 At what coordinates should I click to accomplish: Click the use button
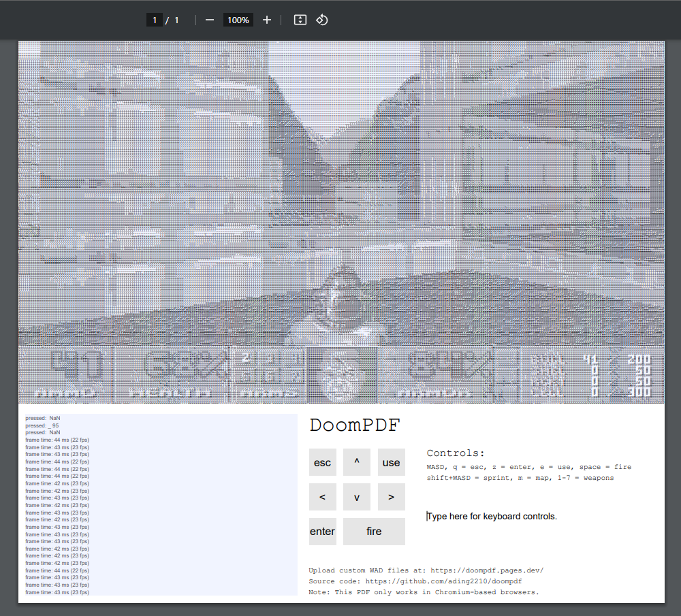[x=391, y=462]
